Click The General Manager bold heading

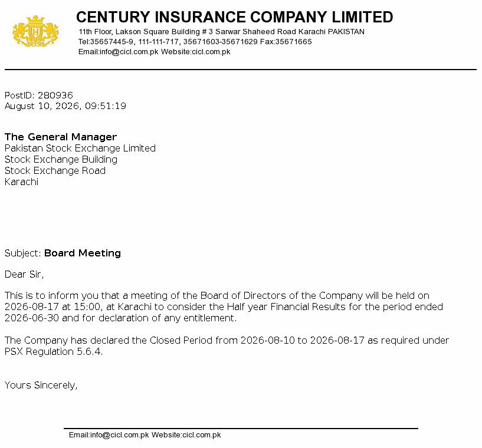(61, 137)
